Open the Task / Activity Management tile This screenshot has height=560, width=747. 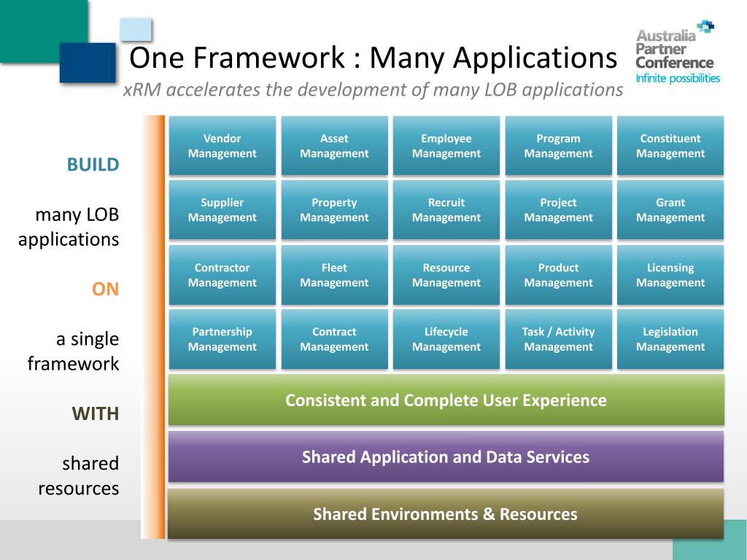(x=558, y=339)
